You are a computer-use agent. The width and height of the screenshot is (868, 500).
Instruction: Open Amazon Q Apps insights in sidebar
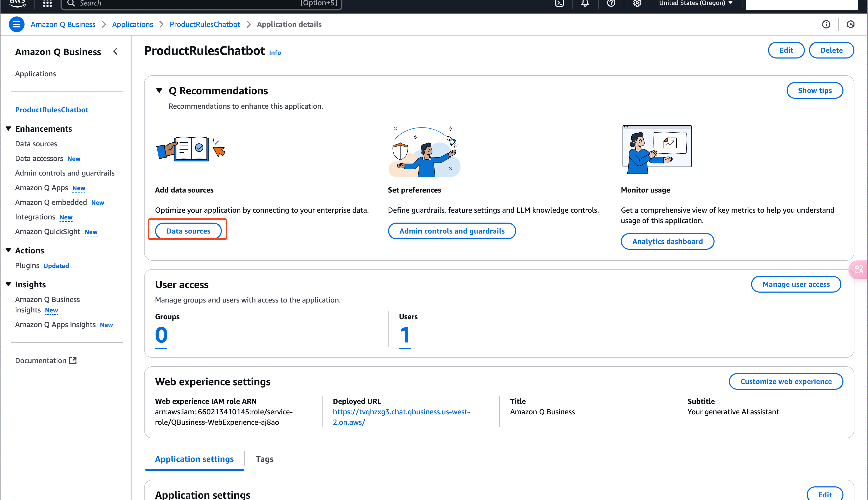[x=55, y=324]
